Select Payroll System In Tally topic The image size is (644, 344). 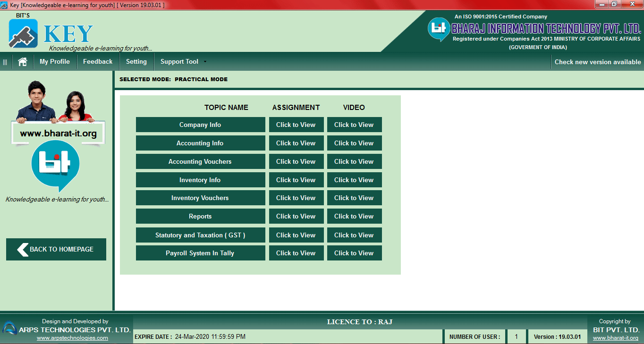(x=201, y=253)
